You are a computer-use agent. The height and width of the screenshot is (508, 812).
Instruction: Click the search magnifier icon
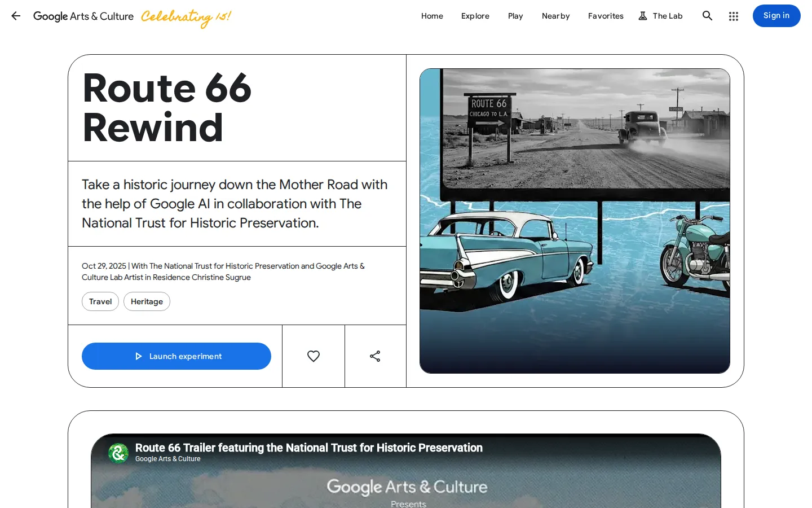[x=707, y=16]
